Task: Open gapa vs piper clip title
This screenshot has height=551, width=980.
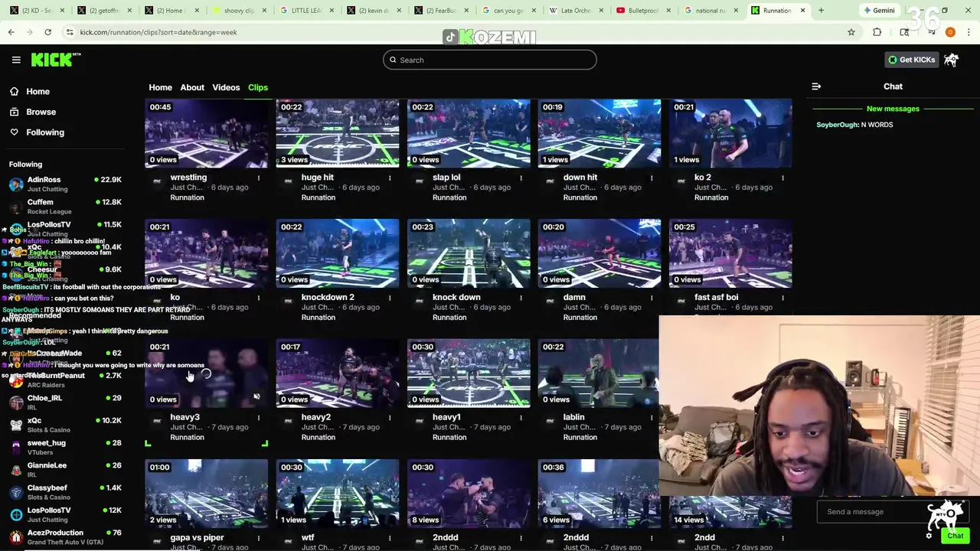Action: pyautogui.click(x=197, y=538)
